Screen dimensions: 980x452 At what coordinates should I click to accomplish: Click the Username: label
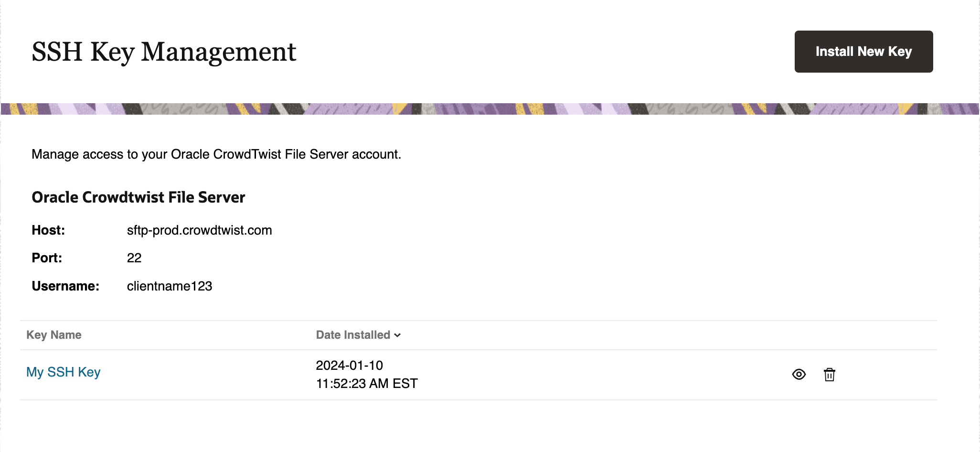point(65,286)
